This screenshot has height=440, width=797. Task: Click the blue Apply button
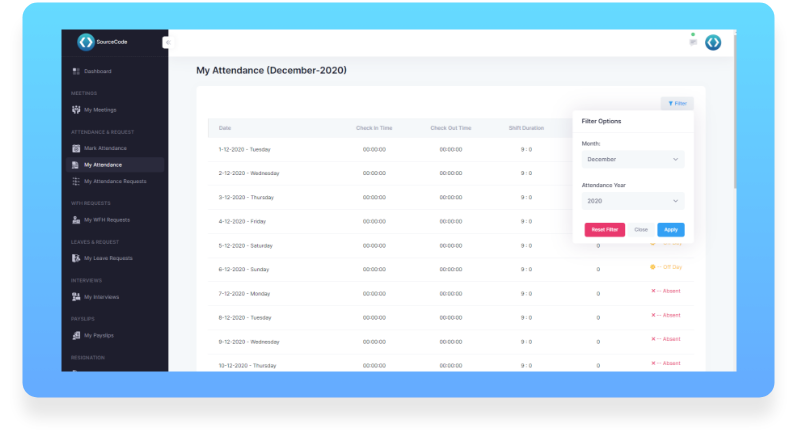coord(670,230)
